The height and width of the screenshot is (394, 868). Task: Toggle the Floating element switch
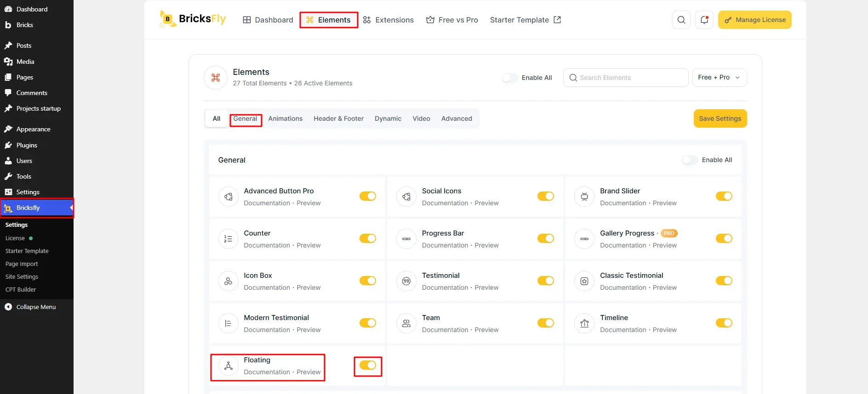368,365
